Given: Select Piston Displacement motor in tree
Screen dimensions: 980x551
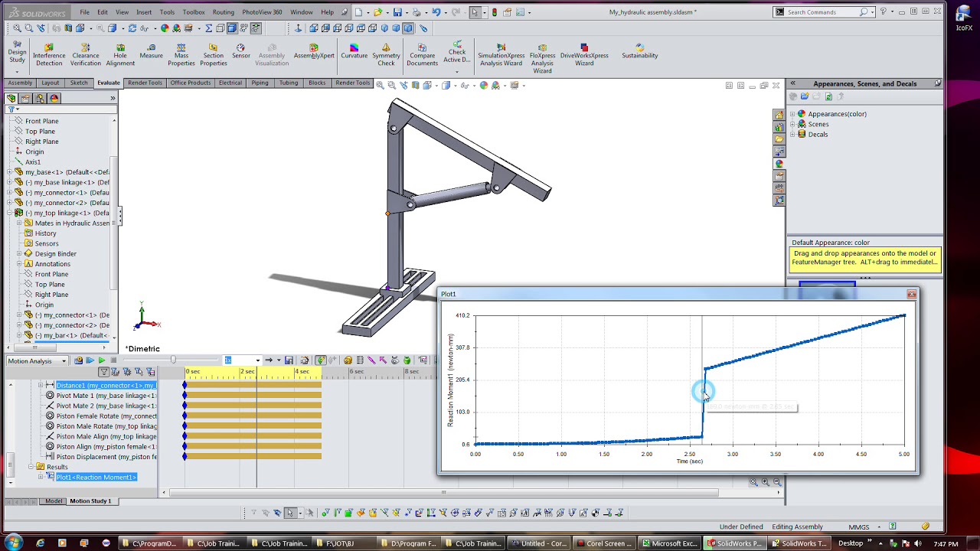Looking at the screenshot, I should [x=101, y=457].
